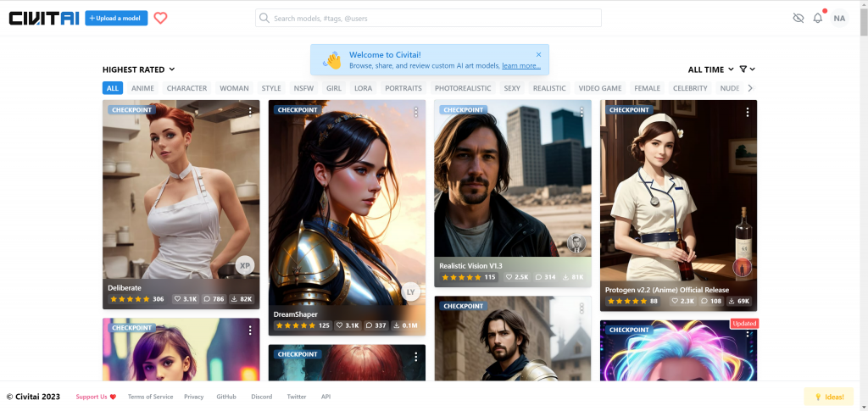868x411 pixels.
Task: Select the REALISTIC tag filter
Action: pos(549,88)
